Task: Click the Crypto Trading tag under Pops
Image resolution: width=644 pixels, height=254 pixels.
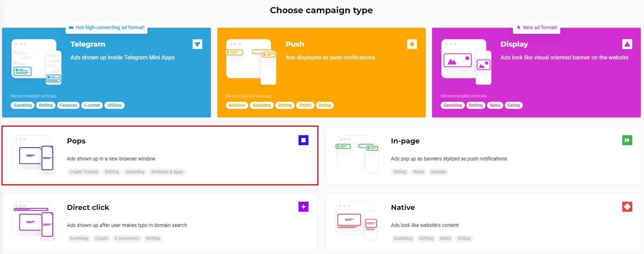Action: 84,172
